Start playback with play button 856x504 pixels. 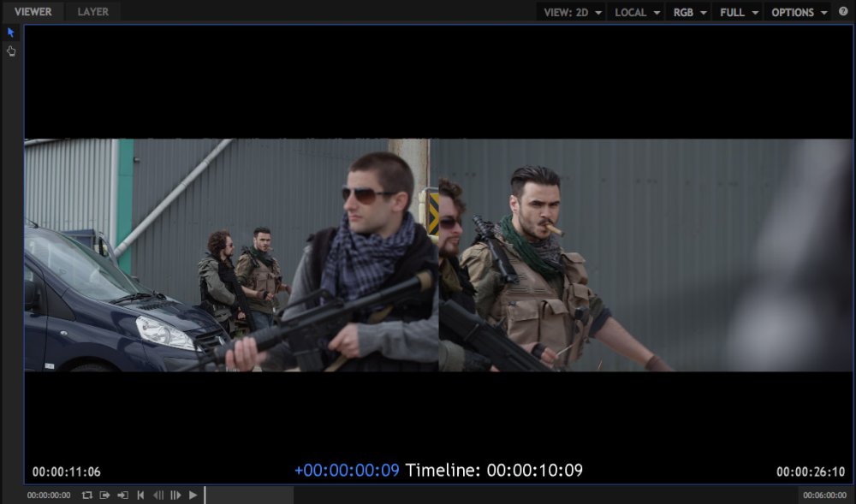[x=193, y=495]
